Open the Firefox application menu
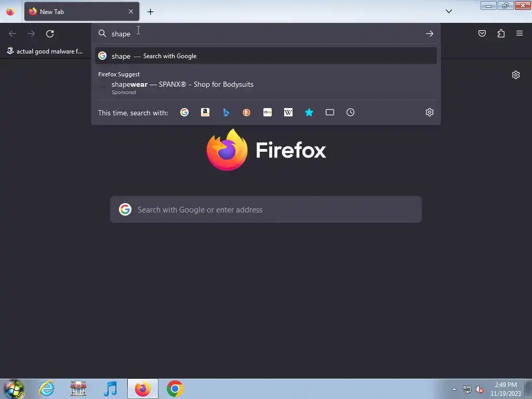Viewport: 532px width, 399px height. click(x=519, y=33)
